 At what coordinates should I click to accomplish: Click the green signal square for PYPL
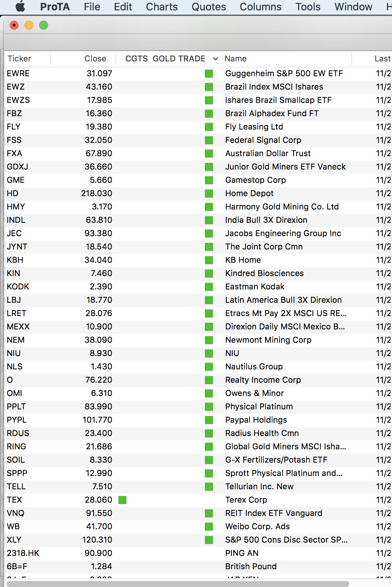[209, 420]
